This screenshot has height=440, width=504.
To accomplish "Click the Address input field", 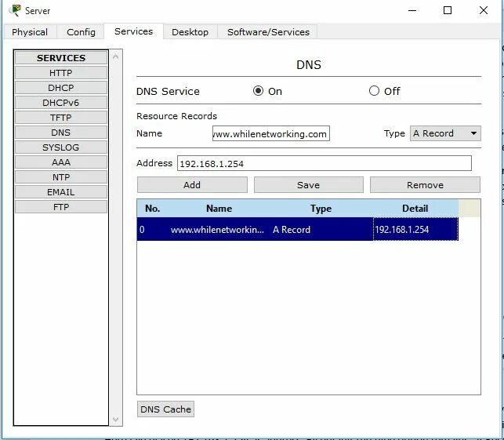I will point(325,163).
